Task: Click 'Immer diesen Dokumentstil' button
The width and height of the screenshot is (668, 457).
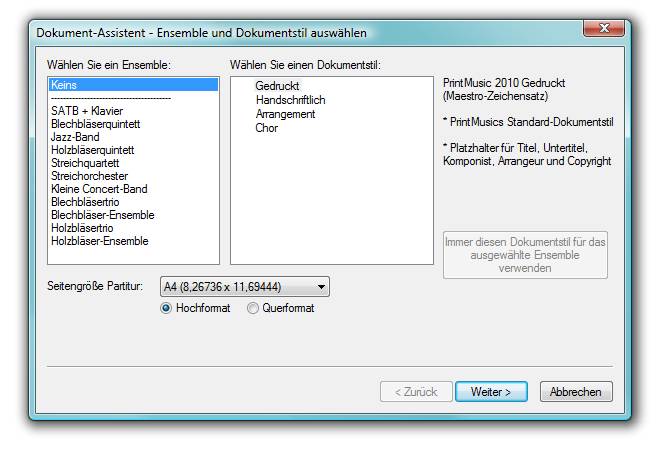Action: 525,255
